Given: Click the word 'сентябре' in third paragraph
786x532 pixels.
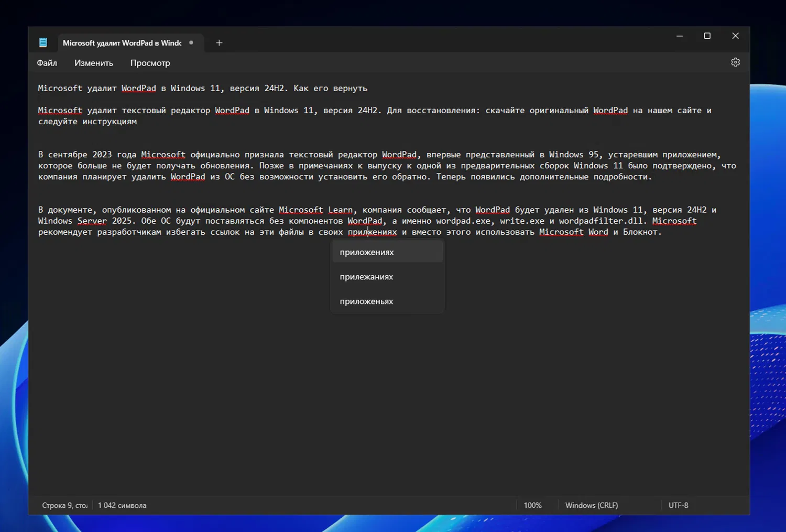Looking at the screenshot, I should pos(68,155).
